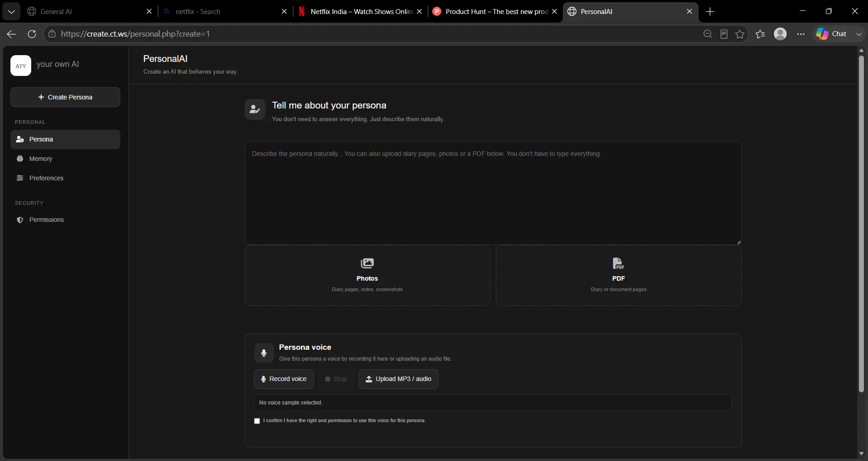The width and height of the screenshot is (868, 461).
Task: Open a new browser tab
Action: [x=710, y=12]
